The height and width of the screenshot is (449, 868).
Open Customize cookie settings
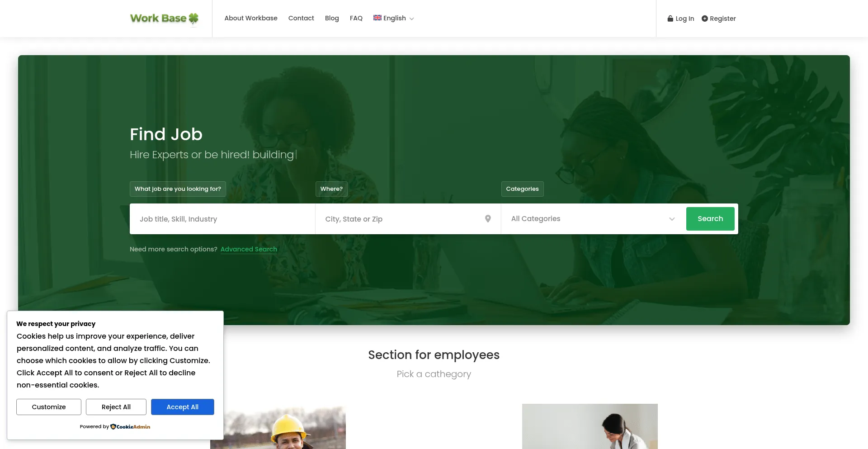click(49, 407)
